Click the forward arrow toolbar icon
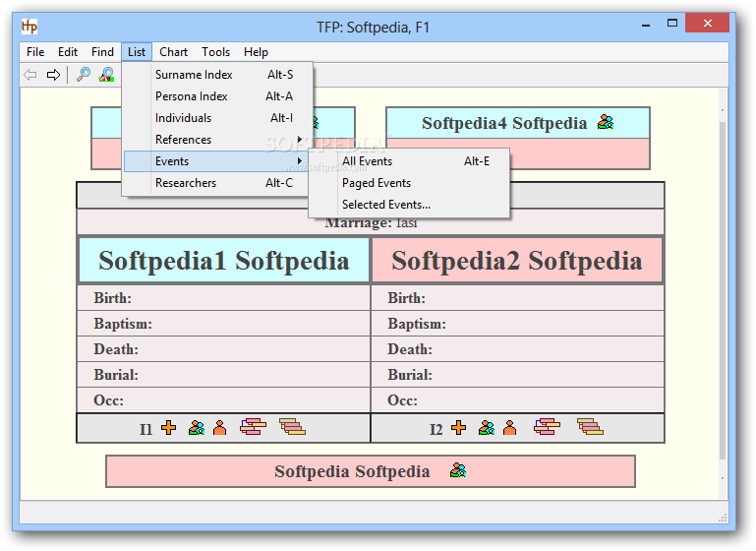 point(53,75)
